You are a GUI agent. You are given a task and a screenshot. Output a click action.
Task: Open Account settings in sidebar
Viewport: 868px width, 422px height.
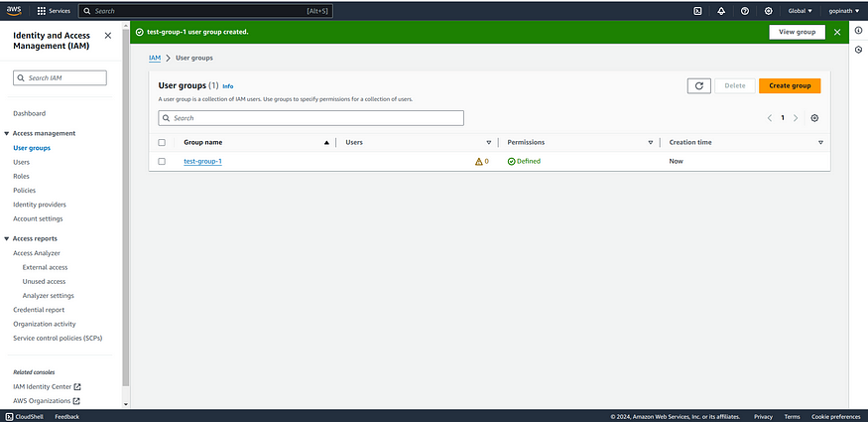click(39, 218)
